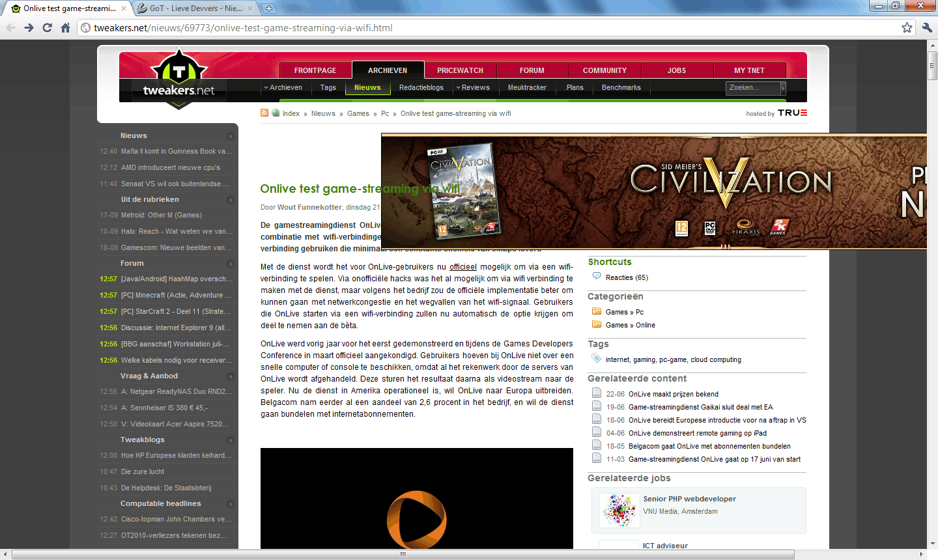This screenshot has height=560, width=938.
Task: Open Belgacom gaat OnLive met abonnementen bundelen
Action: tap(709, 446)
